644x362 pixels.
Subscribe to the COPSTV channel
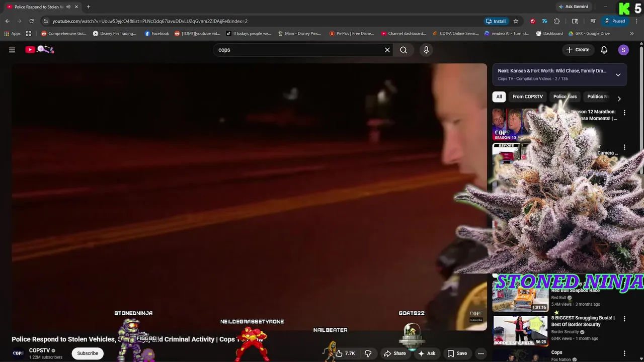88,353
